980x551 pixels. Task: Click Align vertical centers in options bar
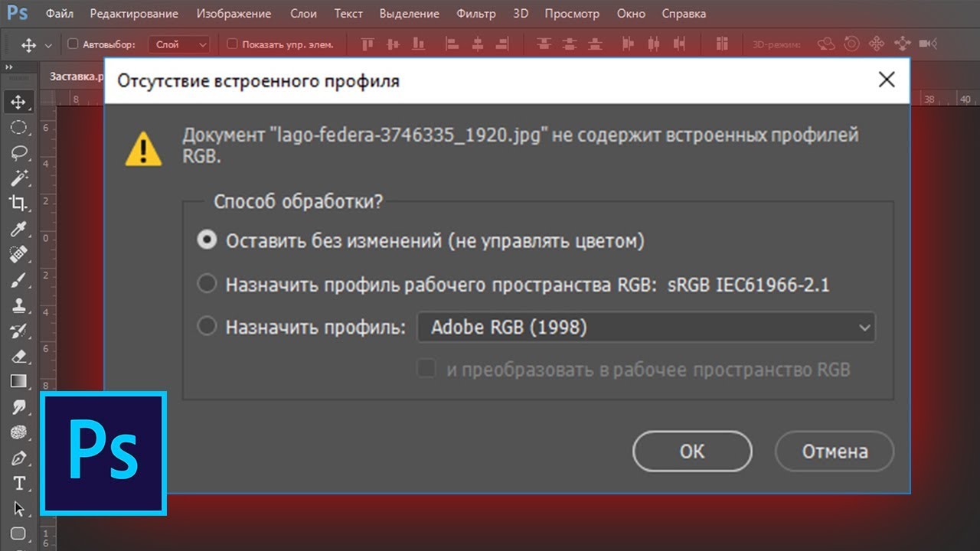click(394, 44)
